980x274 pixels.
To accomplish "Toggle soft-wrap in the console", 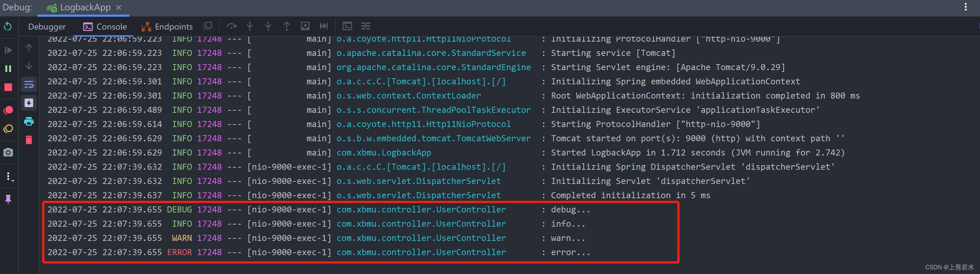I will point(29,84).
